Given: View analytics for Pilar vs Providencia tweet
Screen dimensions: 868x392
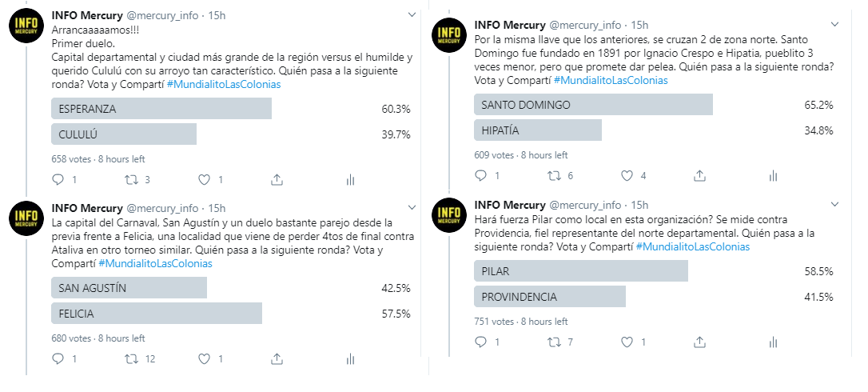Looking at the screenshot, I should [x=773, y=342].
